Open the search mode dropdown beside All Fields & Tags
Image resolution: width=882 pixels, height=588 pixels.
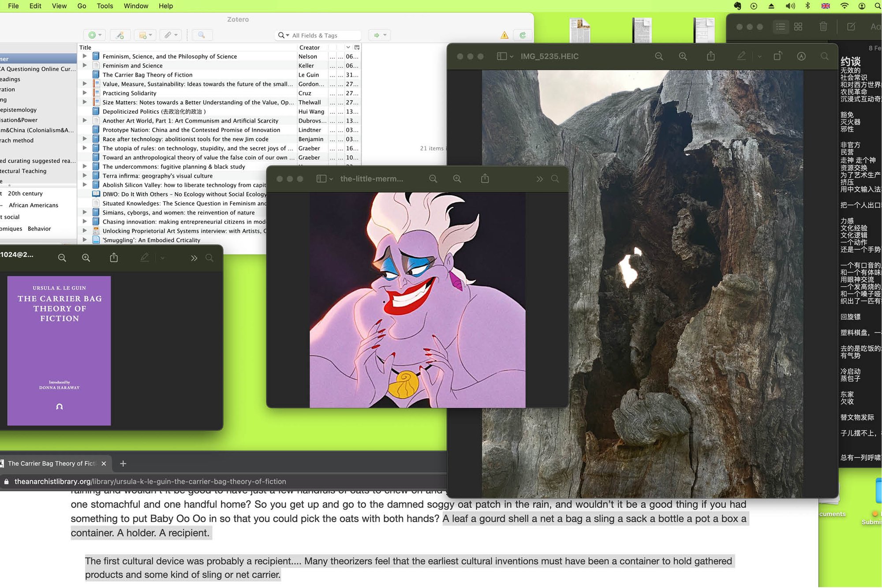(283, 35)
